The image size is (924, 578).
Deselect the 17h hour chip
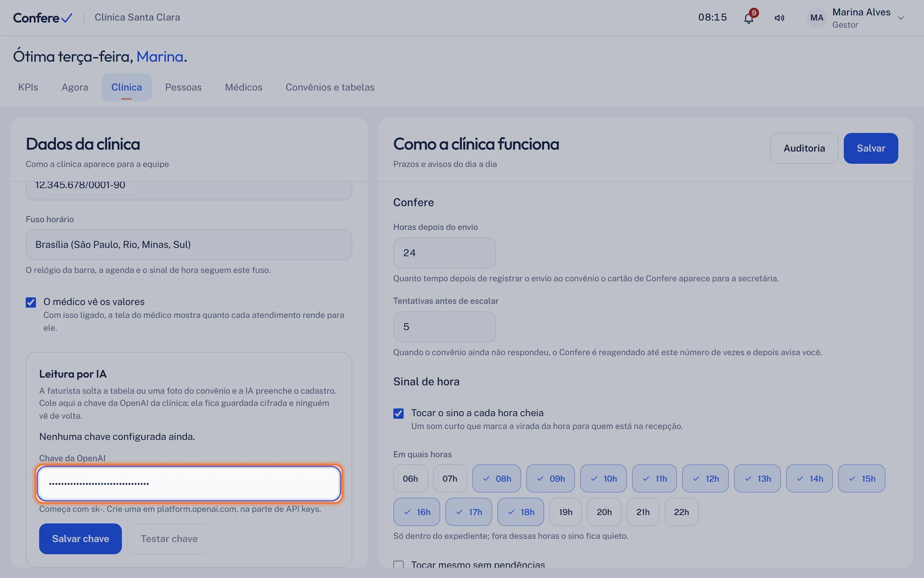point(469,512)
